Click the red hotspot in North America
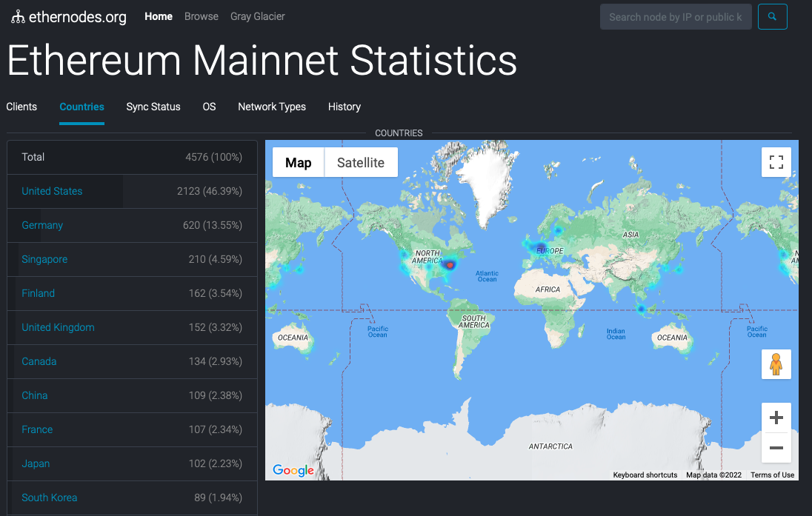812x516 pixels. pyautogui.click(x=450, y=265)
